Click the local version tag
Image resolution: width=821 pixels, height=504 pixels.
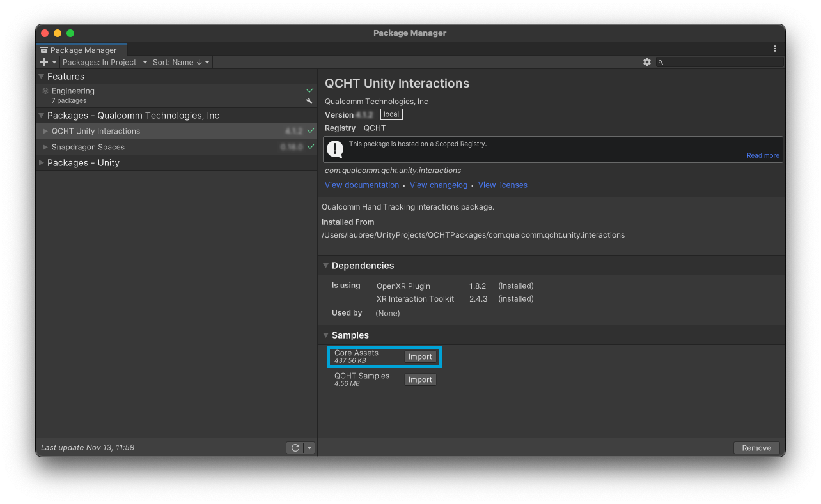(391, 114)
